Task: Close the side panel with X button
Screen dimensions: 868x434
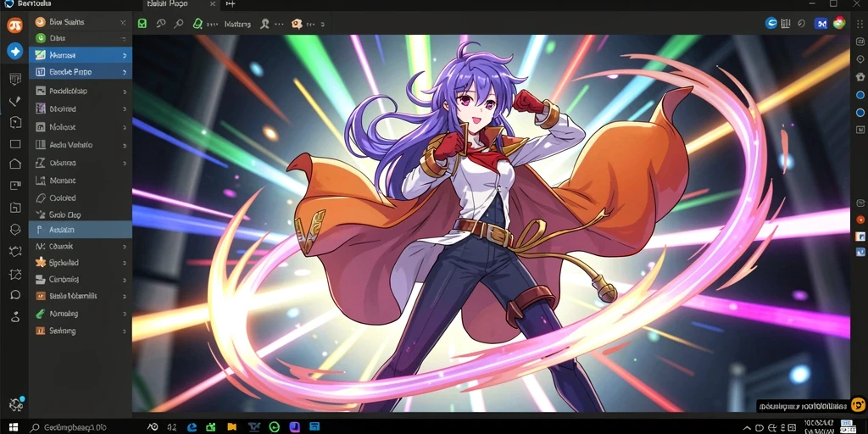Action: point(123,22)
